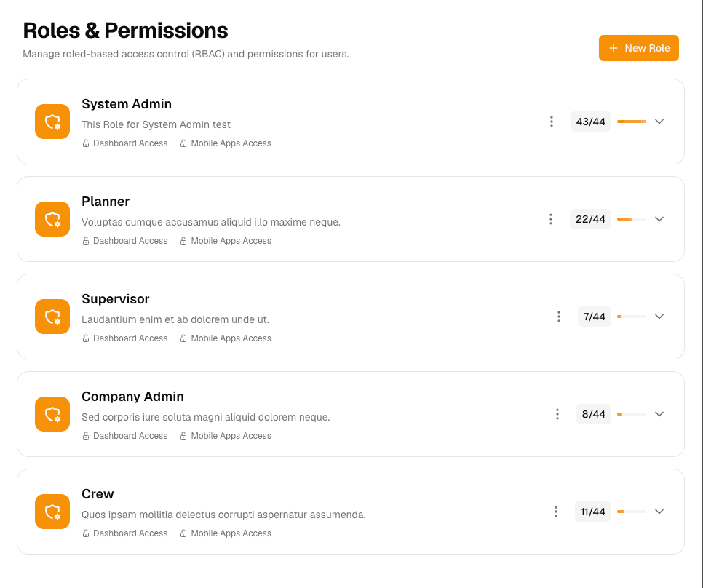
Task: Click the Crew role shield icon
Action: coord(52,512)
